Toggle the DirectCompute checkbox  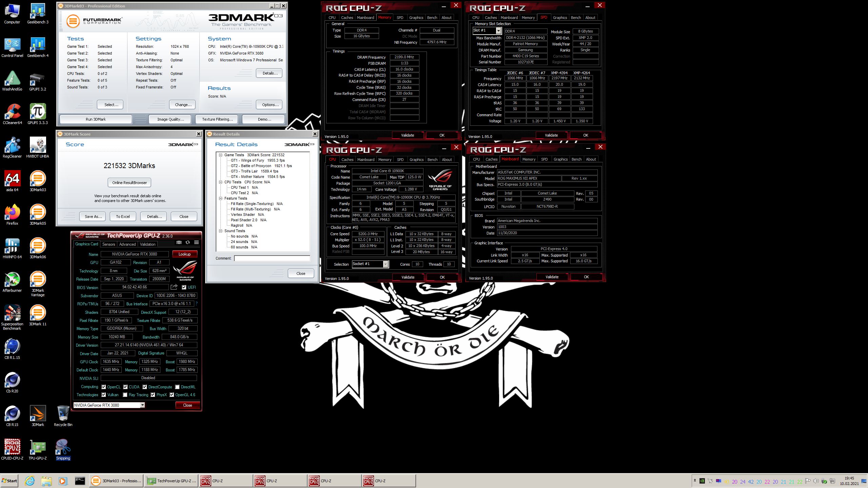point(145,387)
